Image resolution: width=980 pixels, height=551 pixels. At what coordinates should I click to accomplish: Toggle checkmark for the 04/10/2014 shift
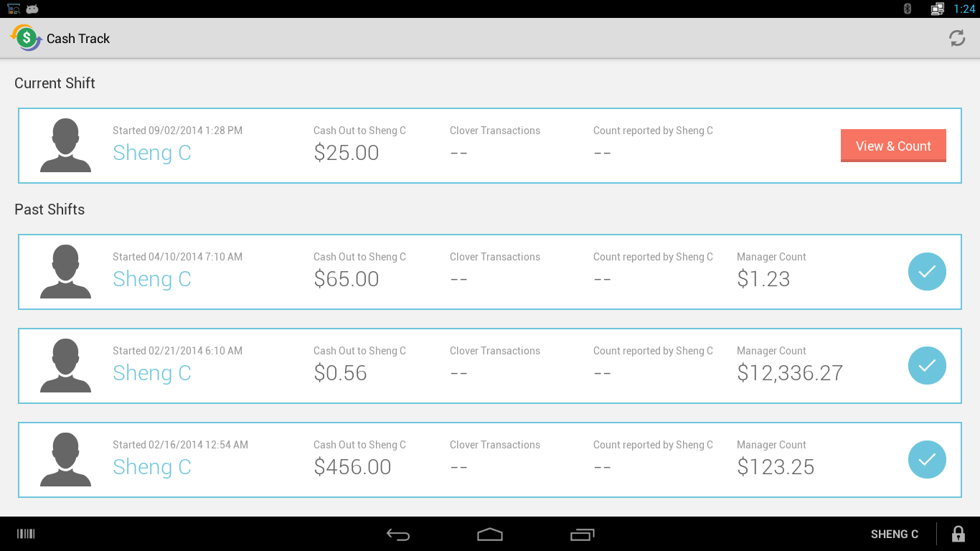tap(927, 272)
